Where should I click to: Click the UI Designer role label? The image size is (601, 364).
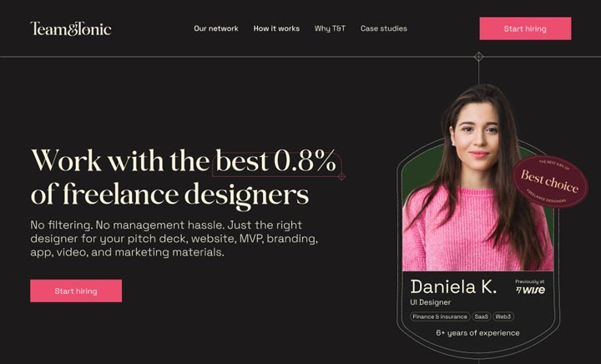(430, 302)
